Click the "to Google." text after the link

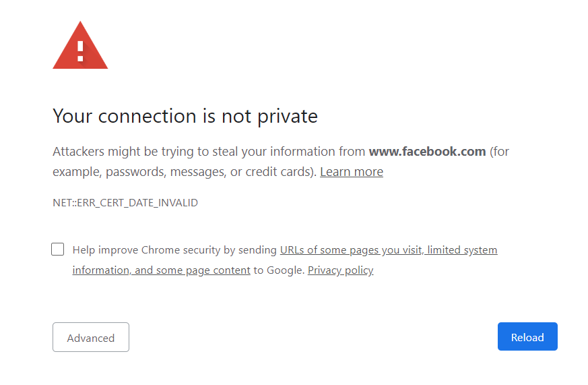279,270
